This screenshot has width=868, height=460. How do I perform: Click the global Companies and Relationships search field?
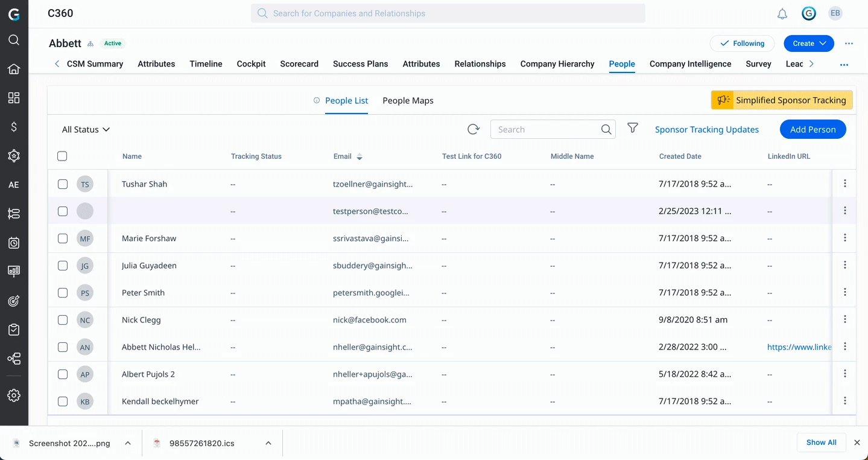coord(448,13)
